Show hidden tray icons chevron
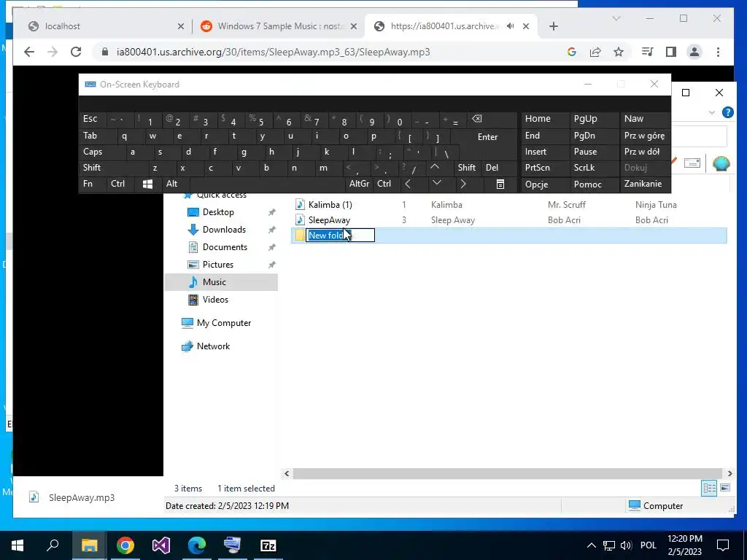The height and width of the screenshot is (560, 747). [591, 545]
